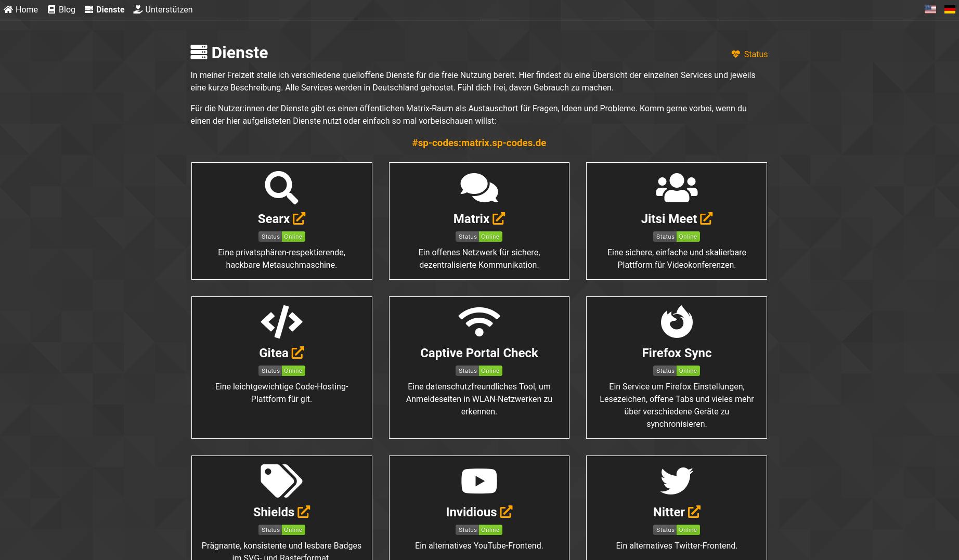Select Dienste in navigation bar
Viewport: 959px width, 560px height.
point(105,9)
